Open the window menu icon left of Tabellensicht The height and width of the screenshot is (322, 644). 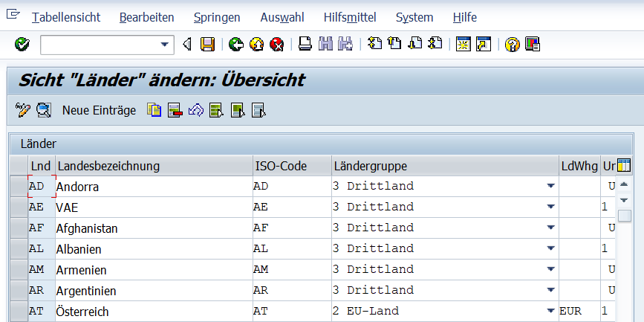coord(13,14)
